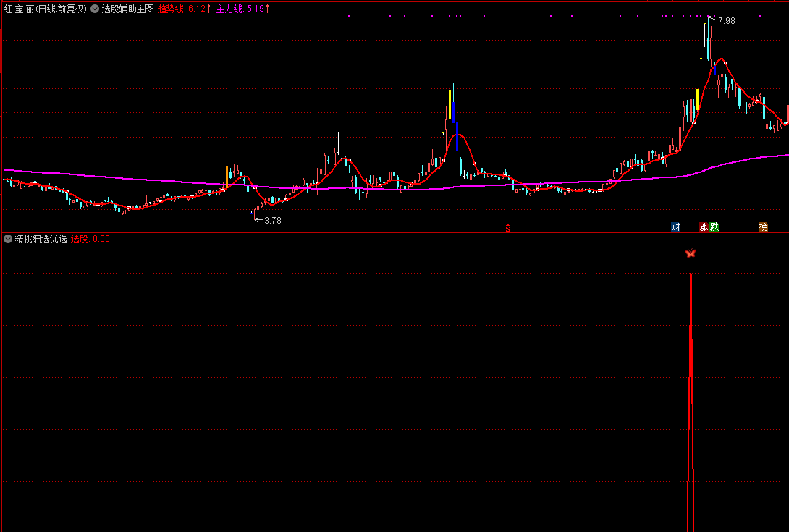Screen dimensions: 789x532
Task: Expand the 选股辅助主图 indicator dropdown arrow
Action: click(94, 9)
